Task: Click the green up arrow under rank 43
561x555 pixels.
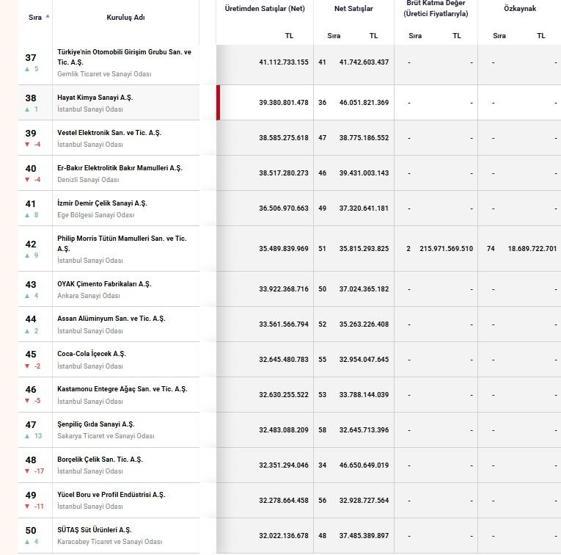Action: [27, 296]
